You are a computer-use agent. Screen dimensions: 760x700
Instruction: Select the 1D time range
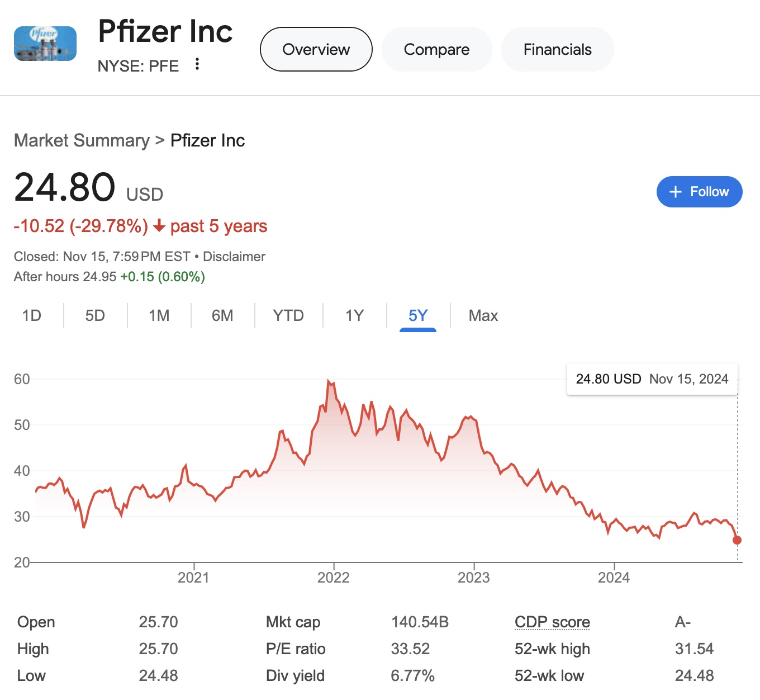coord(32,316)
